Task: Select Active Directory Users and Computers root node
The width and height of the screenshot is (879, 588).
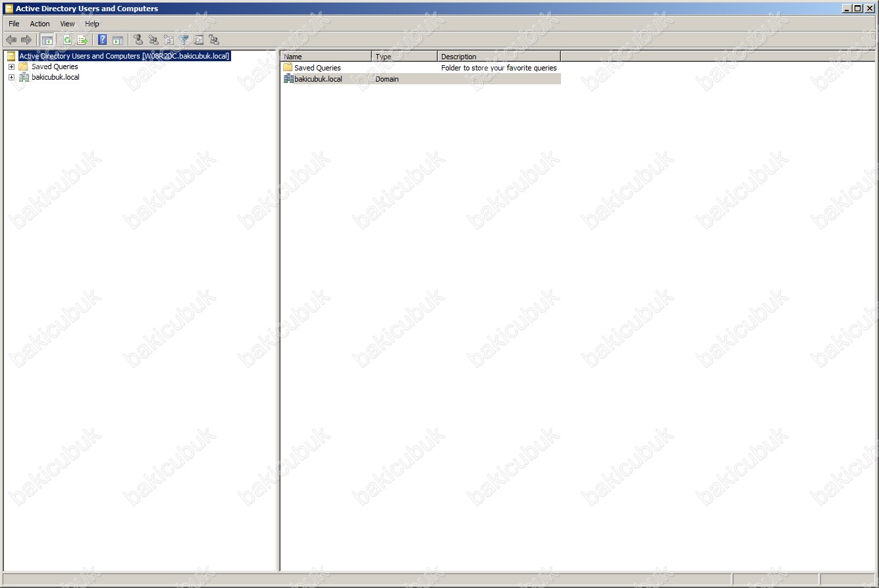Action: pos(124,56)
